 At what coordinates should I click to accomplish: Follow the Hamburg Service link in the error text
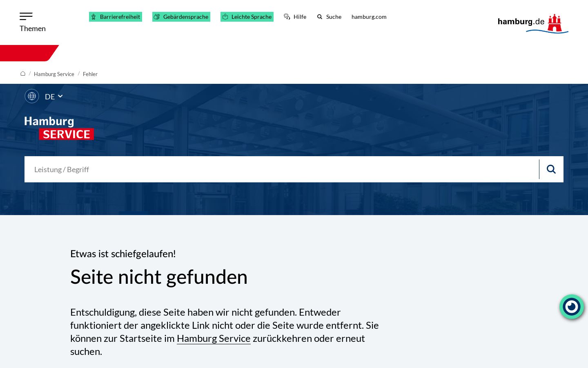click(214, 338)
